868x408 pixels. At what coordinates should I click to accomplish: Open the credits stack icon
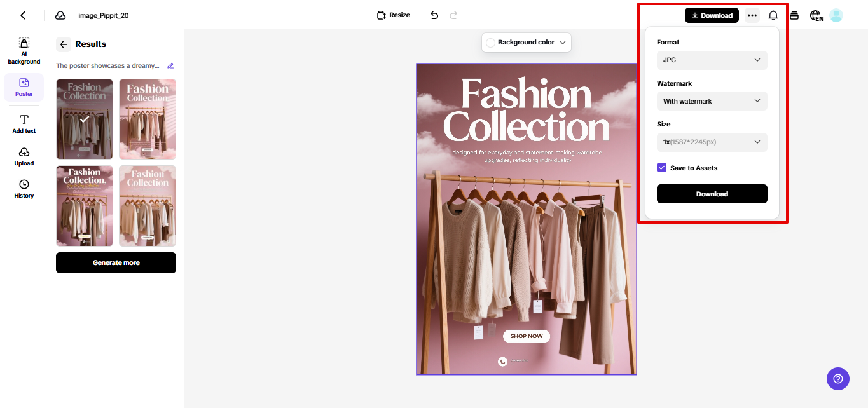[794, 15]
